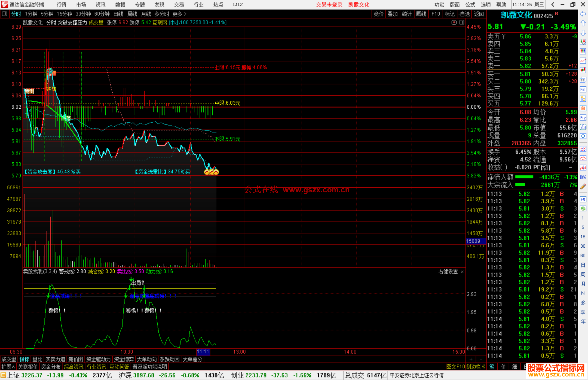Click the 11:11 time marker on the axis

(x=203, y=352)
